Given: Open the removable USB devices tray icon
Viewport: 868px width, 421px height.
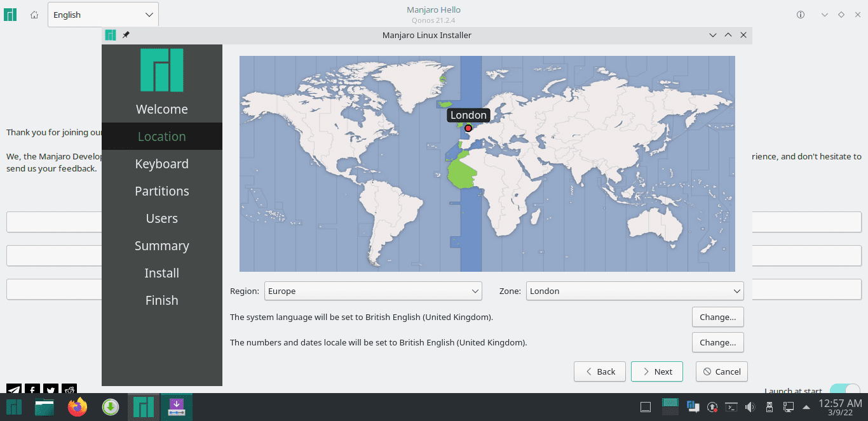Looking at the screenshot, I should [770, 407].
